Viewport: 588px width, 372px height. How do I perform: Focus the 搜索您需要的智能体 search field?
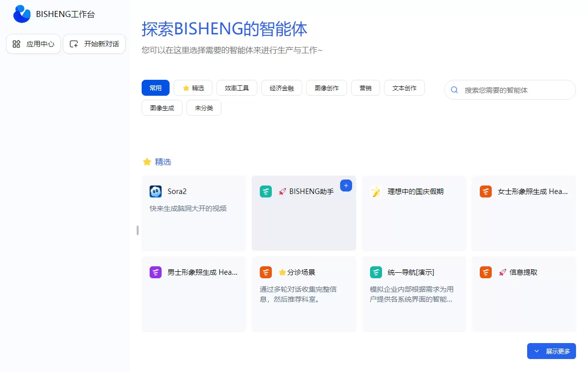pos(510,90)
